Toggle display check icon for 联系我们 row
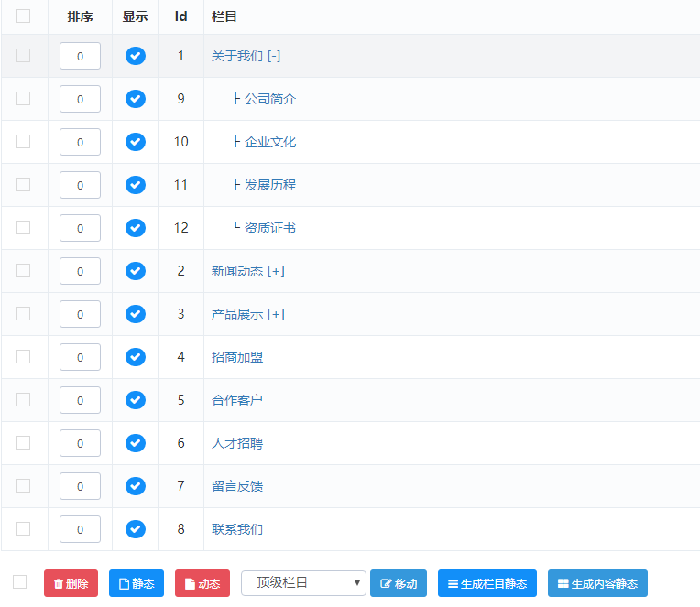Screen dimensions: 700x607 136,529
